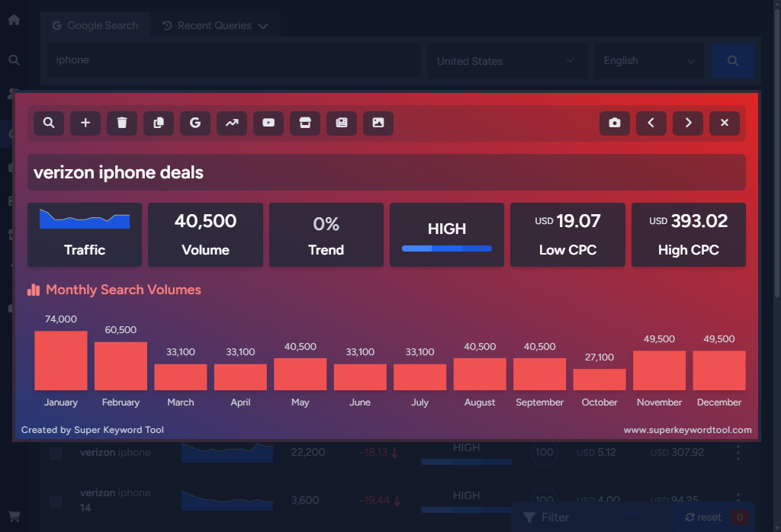Take snapshot with the camera icon

point(615,123)
